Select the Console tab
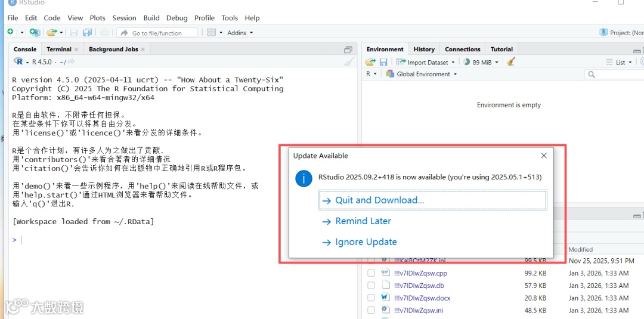Image resolution: width=644 pixels, height=319 pixels. [25, 49]
